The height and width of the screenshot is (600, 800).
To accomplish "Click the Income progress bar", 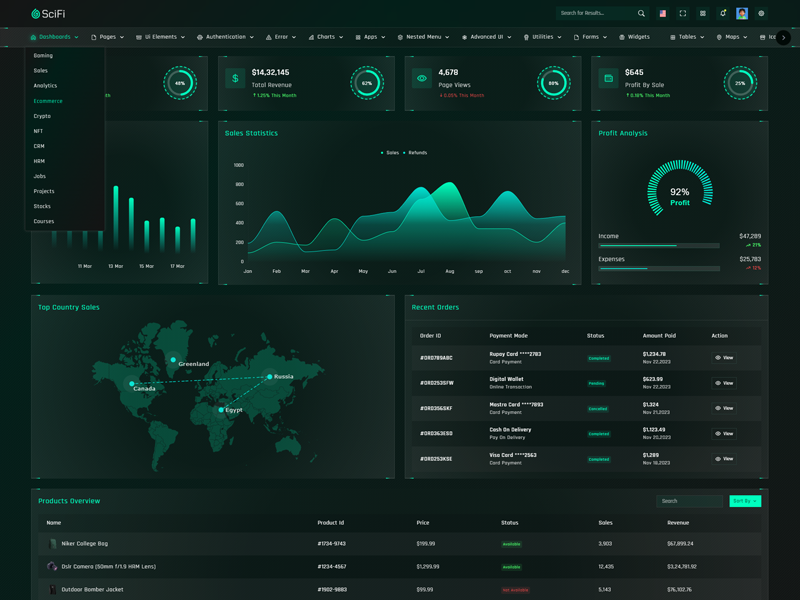I will point(658,245).
